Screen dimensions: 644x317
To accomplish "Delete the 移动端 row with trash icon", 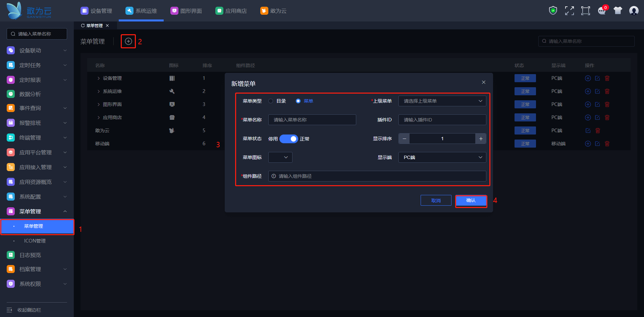I will click(607, 144).
